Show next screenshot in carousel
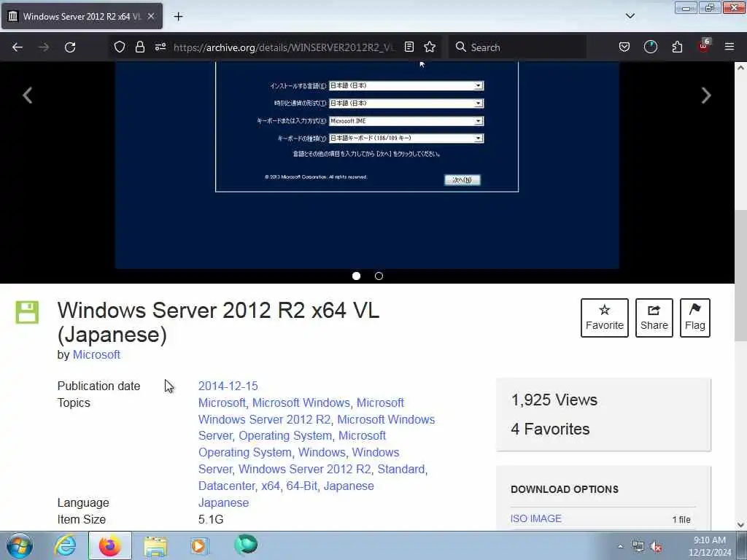This screenshot has height=560, width=747. [x=706, y=96]
